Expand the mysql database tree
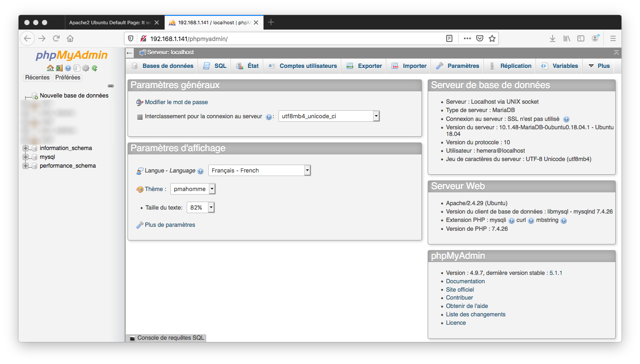The image size is (640, 364). point(25,157)
